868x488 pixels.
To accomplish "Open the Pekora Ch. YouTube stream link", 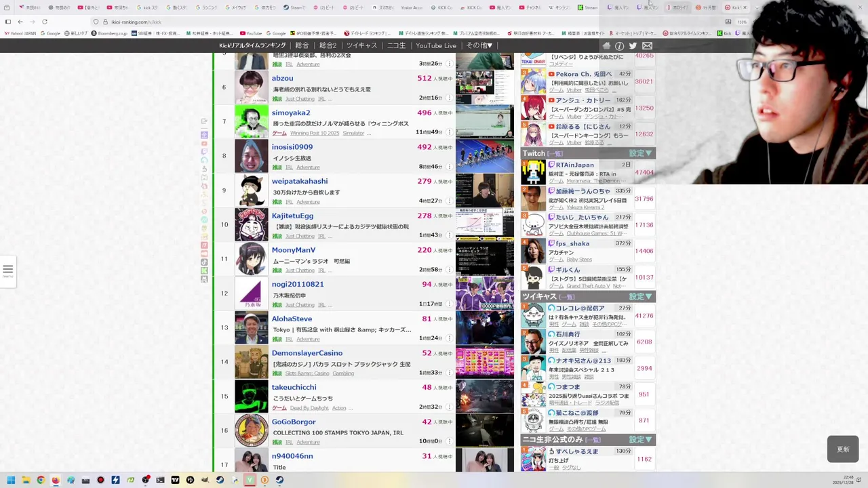I will pos(584,74).
